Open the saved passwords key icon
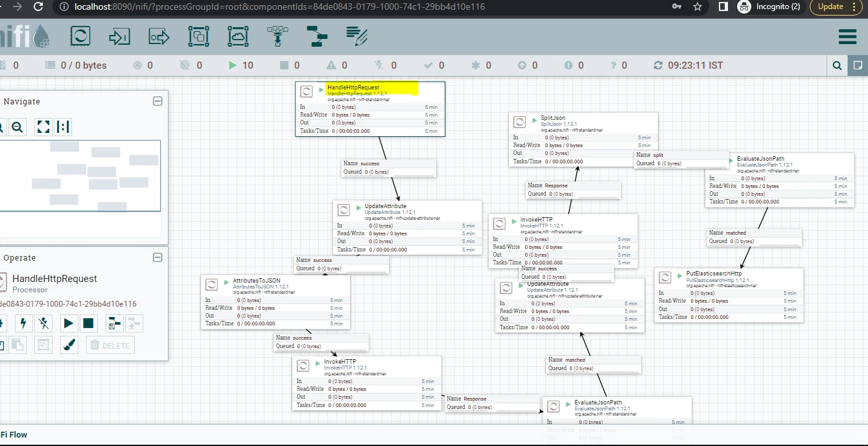868x446 pixels. coord(676,6)
